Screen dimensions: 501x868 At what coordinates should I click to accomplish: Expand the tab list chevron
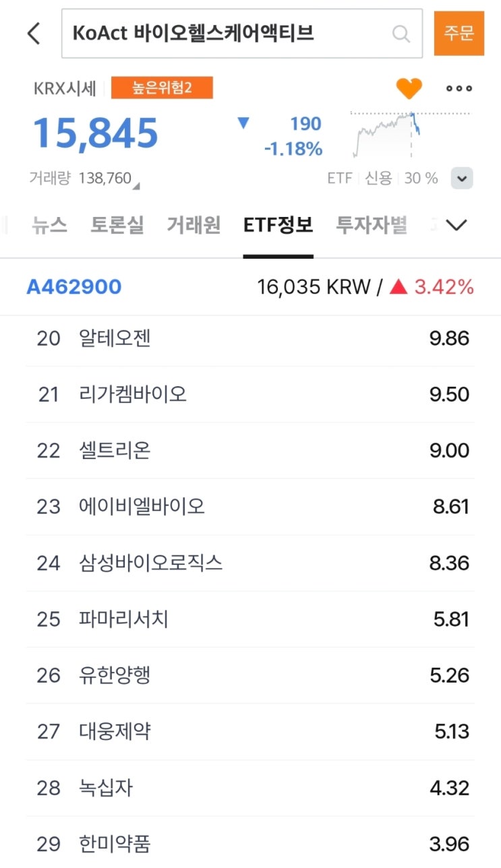(x=456, y=225)
